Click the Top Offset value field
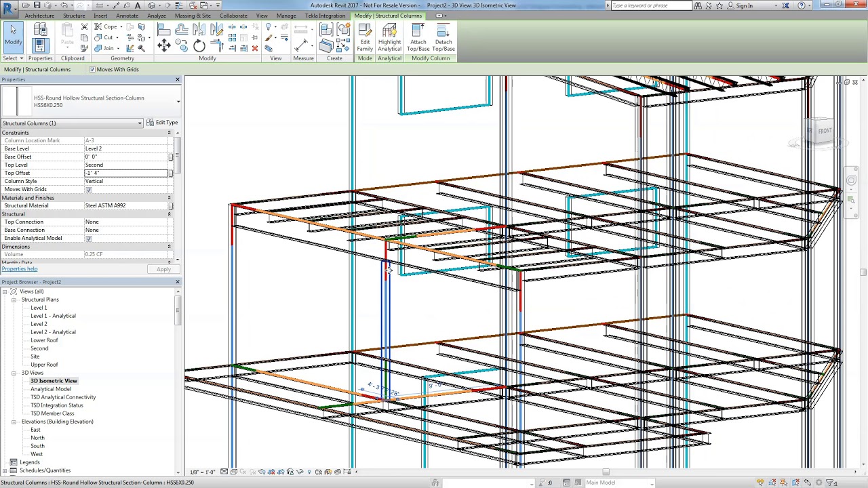This screenshot has width=868, height=488. pos(126,173)
